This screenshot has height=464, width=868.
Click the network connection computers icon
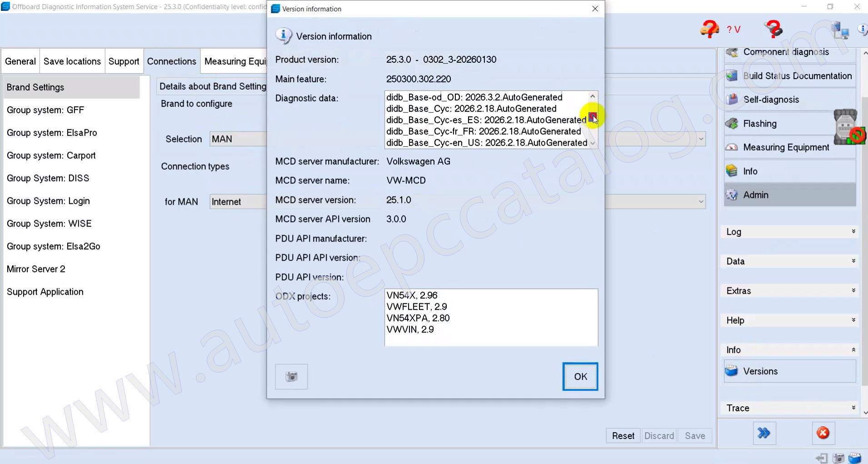pyautogui.click(x=840, y=30)
